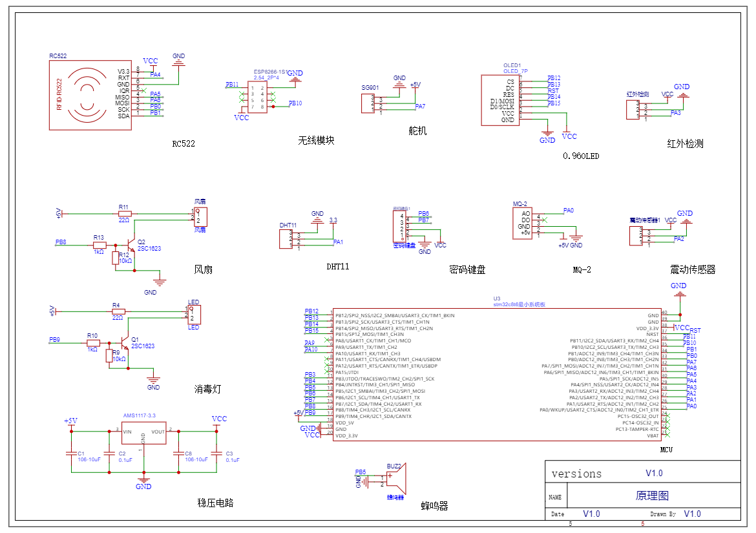
Task: Select capacitor C3 0.1uF
Action: 217,454
